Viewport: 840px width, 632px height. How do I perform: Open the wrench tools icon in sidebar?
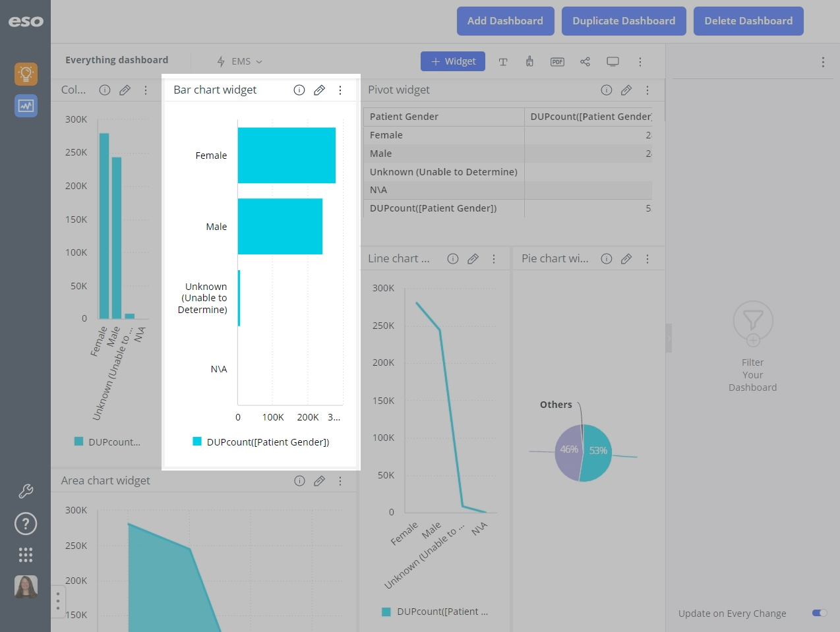tap(26, 491)
